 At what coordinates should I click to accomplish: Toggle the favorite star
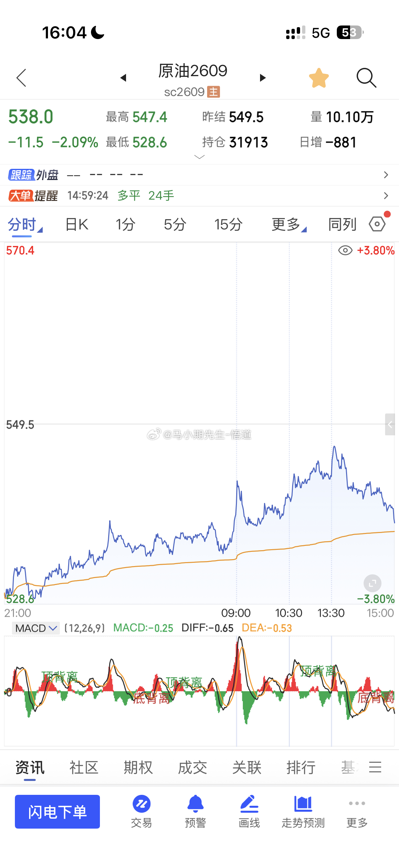[319, 78]
